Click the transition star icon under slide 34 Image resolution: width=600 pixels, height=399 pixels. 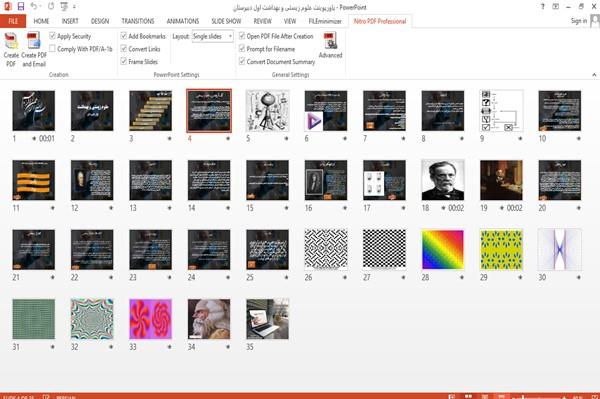point(228,347)
